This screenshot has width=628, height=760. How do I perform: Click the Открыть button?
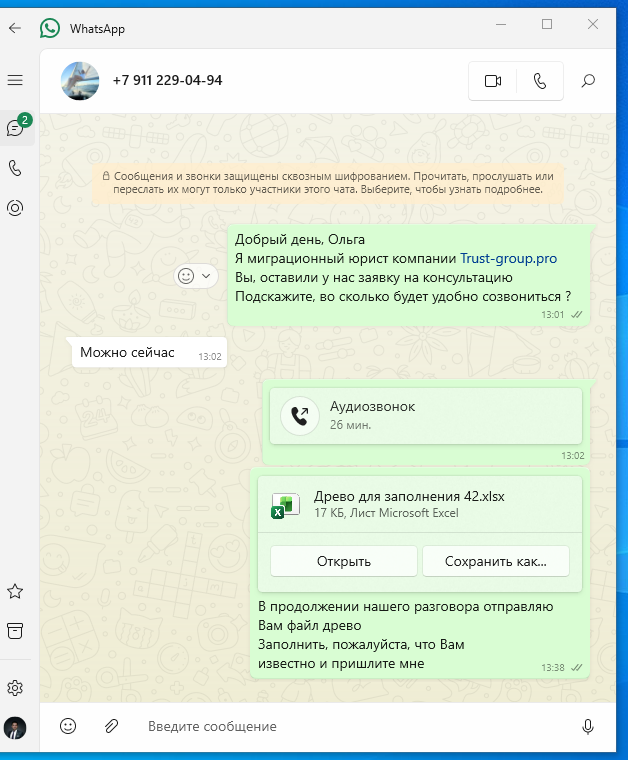point(344,561)
